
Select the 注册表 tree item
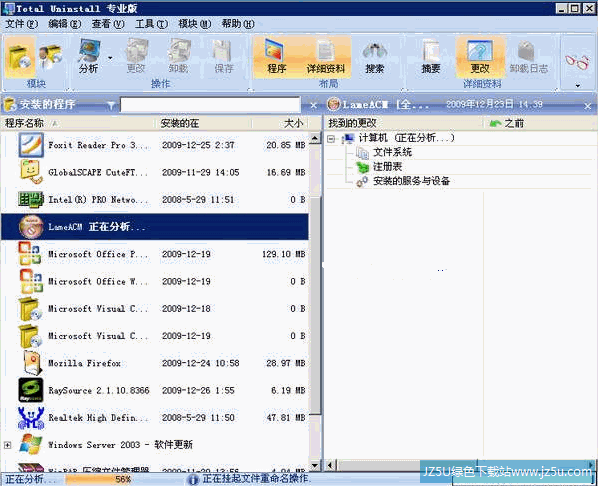click(387, 166)
